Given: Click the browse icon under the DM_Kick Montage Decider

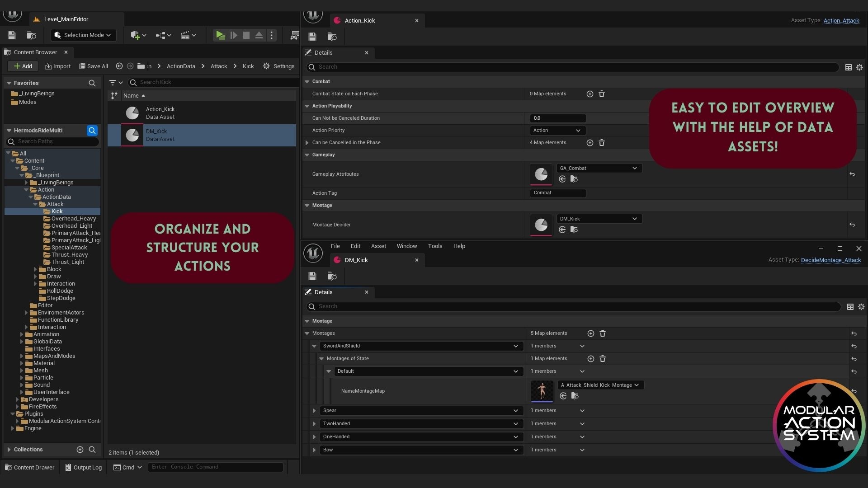Looking at the screenshot, I should pyautogui.click(x=575, y=230).
